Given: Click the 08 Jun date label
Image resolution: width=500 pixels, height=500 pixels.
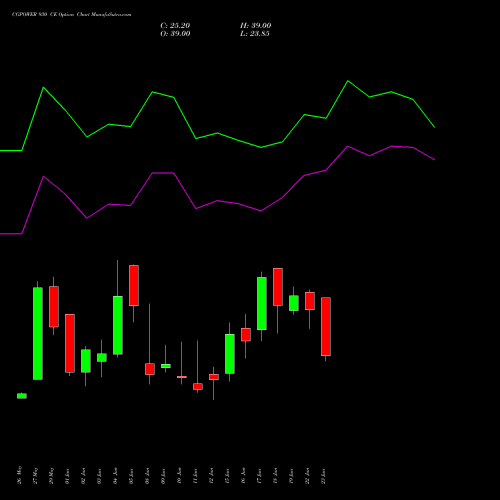Looking at the screenshot, I should [147, 476].
